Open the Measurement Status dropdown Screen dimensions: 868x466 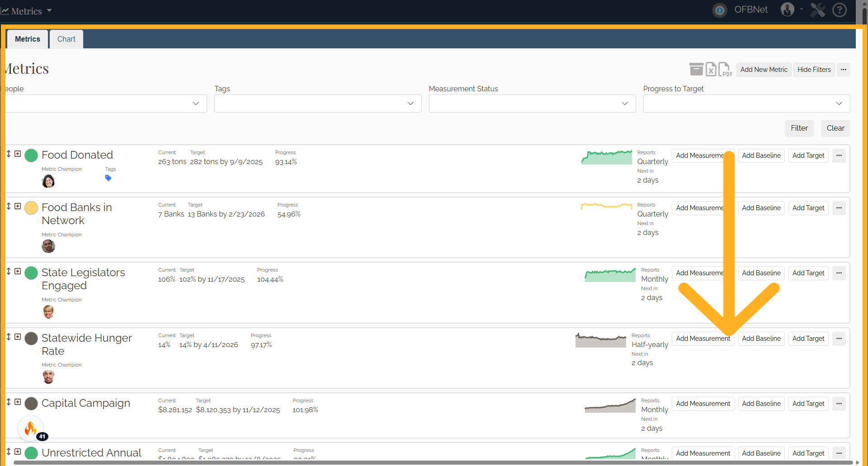click(532, 104)
